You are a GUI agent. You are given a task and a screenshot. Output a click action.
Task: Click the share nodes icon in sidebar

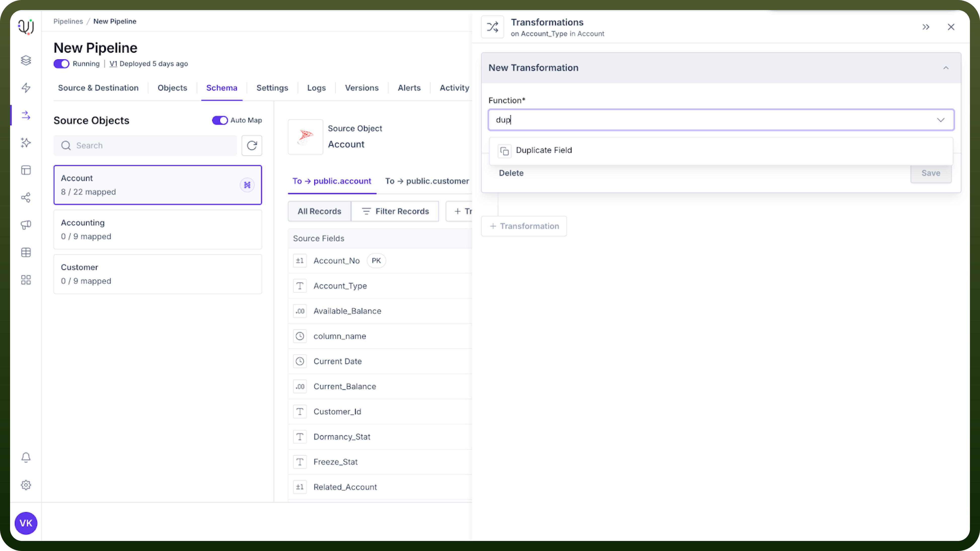point(26,197)
